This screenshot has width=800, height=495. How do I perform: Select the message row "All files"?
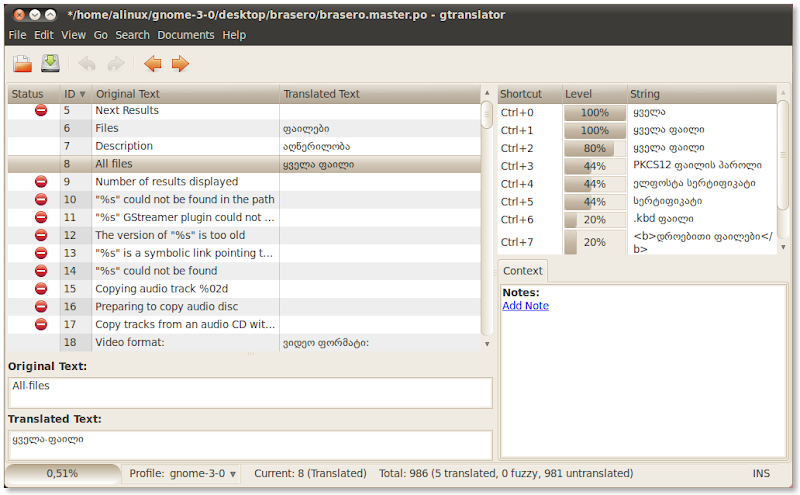point(244,164)
